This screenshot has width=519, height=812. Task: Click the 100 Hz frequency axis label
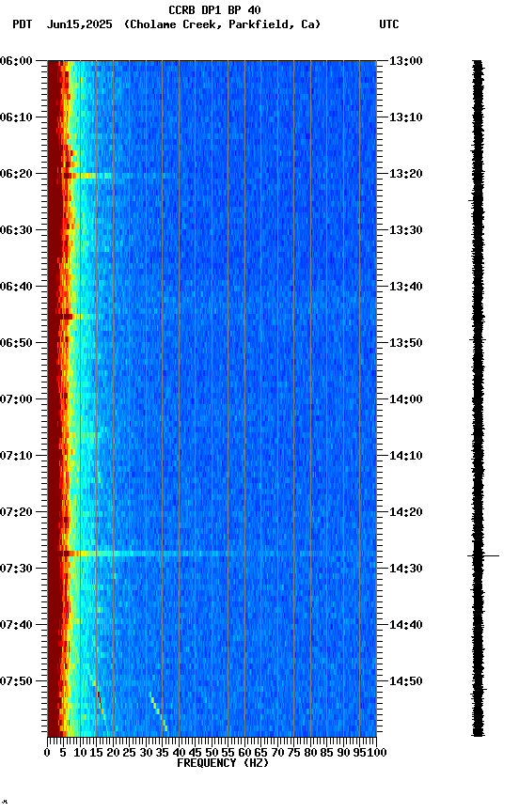pyautogui.click(x=377, y=753)
